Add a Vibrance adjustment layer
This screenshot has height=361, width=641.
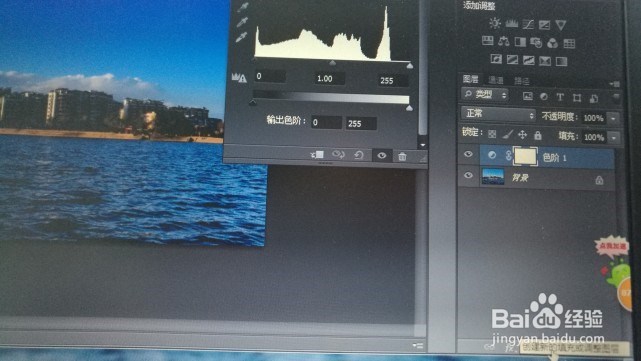[x=561, y=25]
